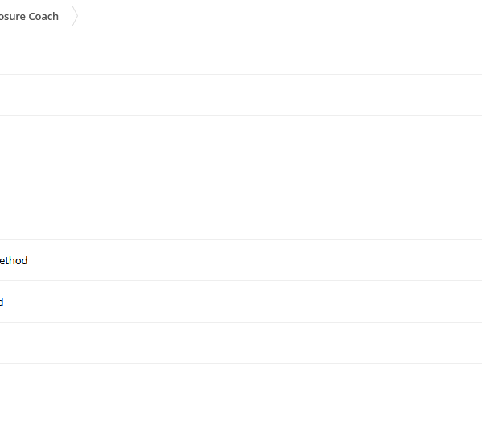This screenshot has height=448, width=482.
Task: Click the empty row directly below the 'd' row
Action: coord(241,343)
